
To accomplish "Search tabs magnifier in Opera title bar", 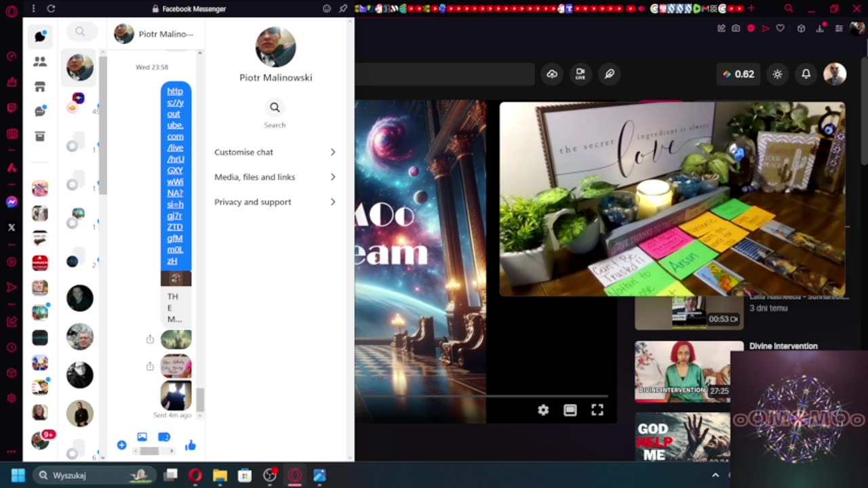I will point(789,9).
